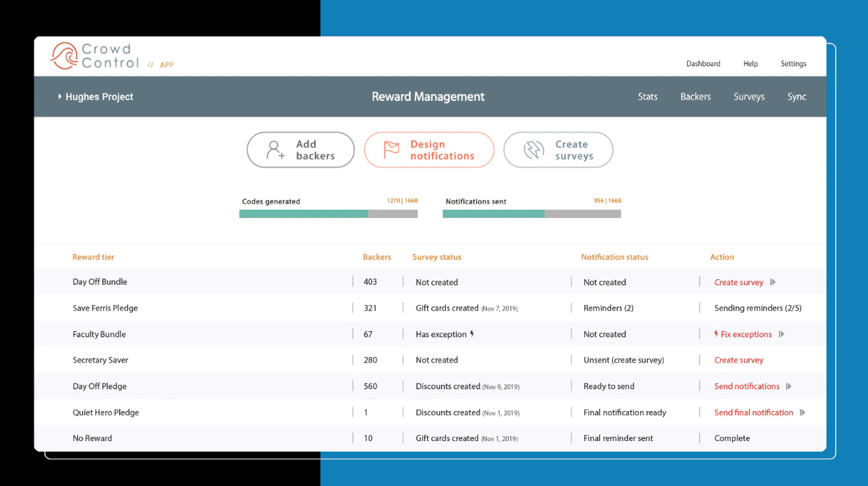The width and height of the screenshot is (868, 486).
Task: Click the lightning icon in Create surveys
Action: (x=534, y=150)
